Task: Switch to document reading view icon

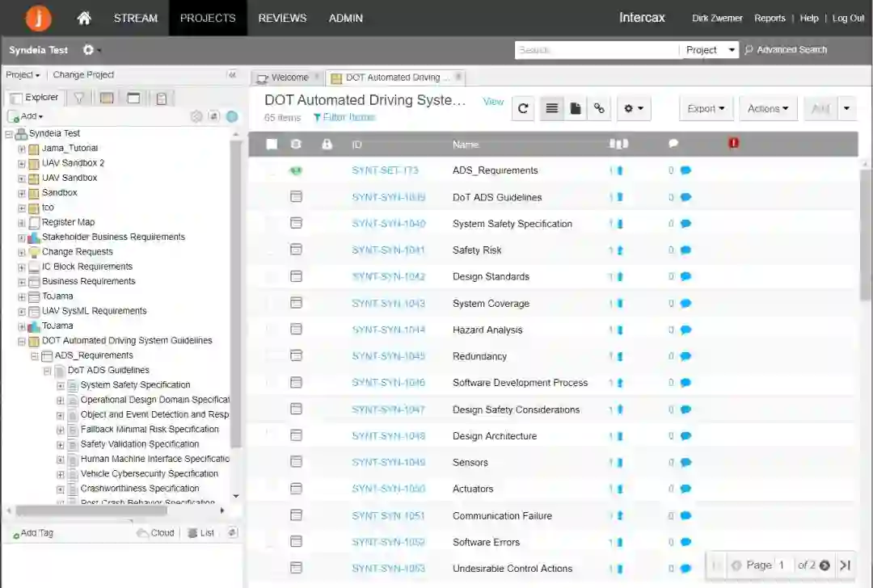Action: tap(575, 108)
